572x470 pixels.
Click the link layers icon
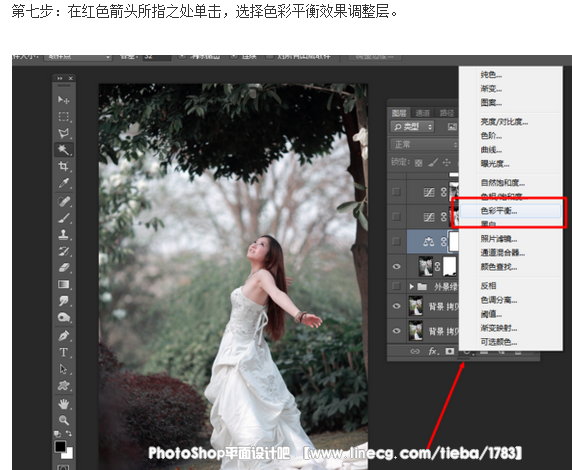[415, 351]
